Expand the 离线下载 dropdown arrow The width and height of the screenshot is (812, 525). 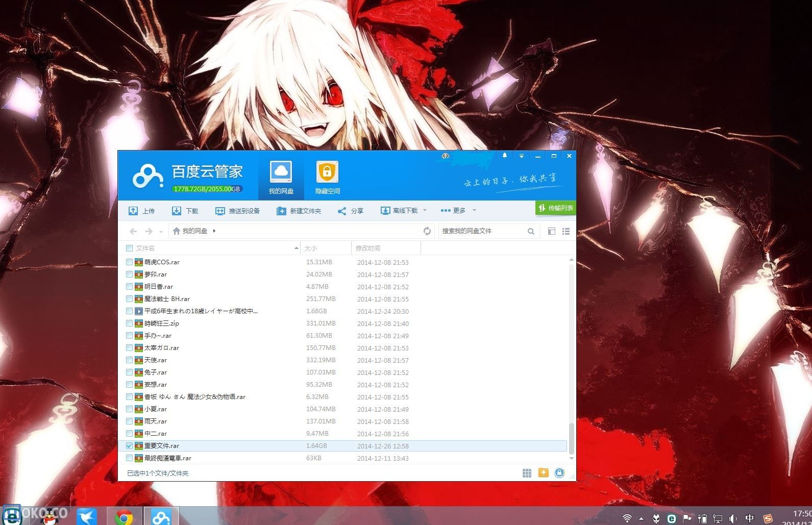pos(425,210)
